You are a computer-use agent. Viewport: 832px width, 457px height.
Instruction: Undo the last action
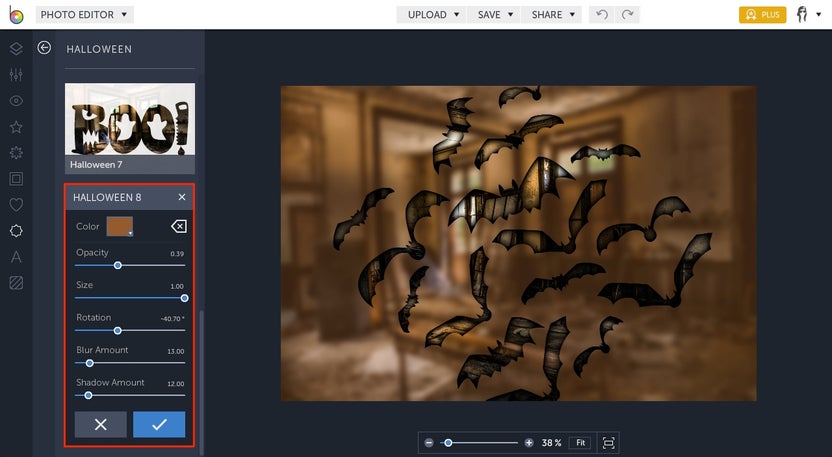(x=602, y=14)
